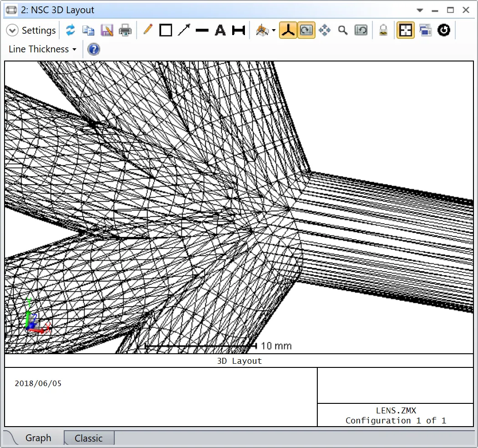Screen dimensions: 478x448
Task: Click the Configuration 1 of 1 text
Action: [x=396, y=421]
